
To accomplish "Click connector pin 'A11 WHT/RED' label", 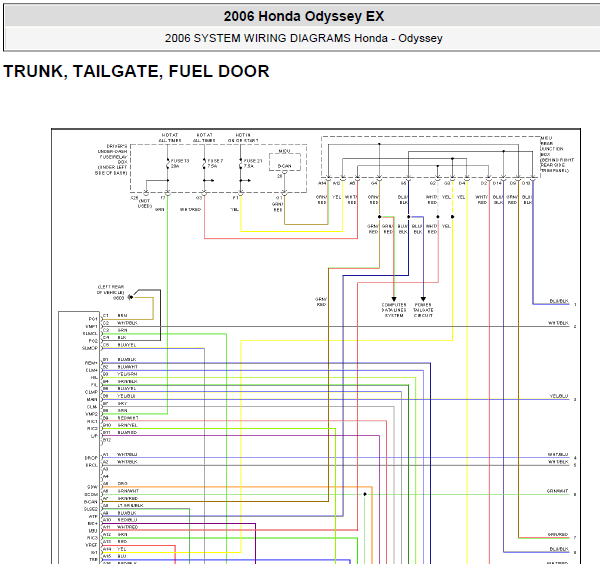I will tap(121, 527).
